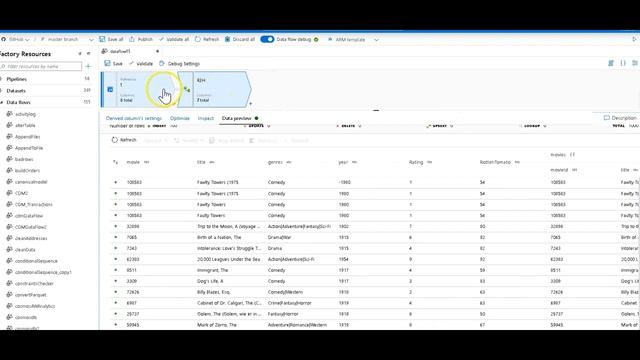Click the cell 20,000 Leagues Under the Sea
This screenshot has height=360, width=640.
pos(229,259)
